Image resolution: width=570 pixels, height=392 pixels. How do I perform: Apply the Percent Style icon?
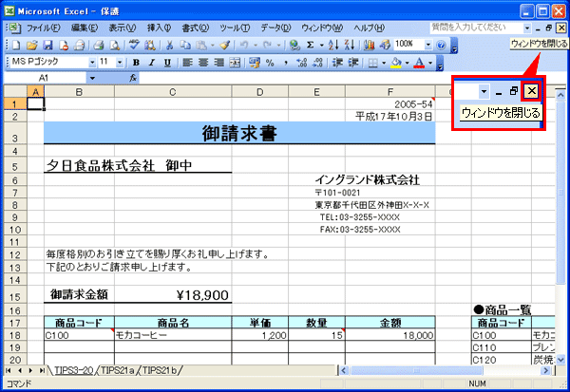[270, 63]
